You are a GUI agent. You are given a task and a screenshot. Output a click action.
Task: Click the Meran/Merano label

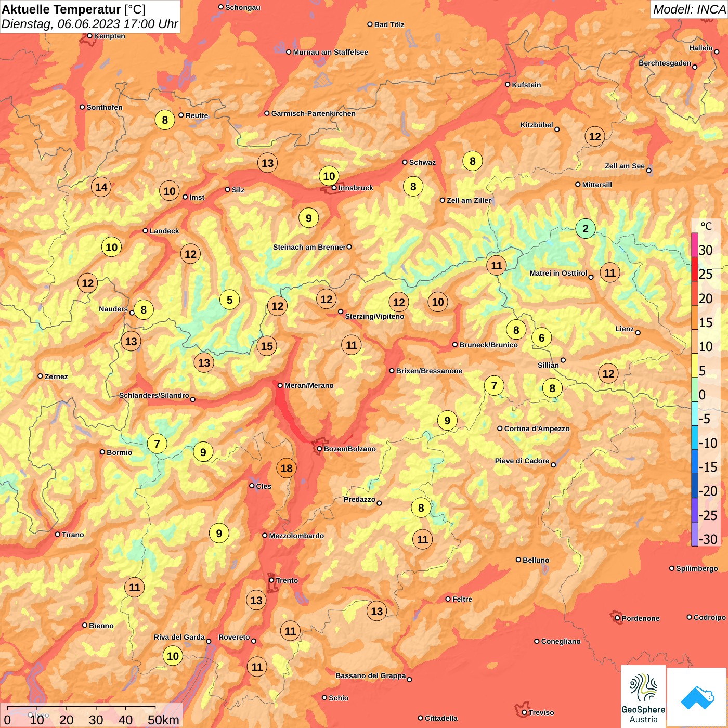pos(309,385)
